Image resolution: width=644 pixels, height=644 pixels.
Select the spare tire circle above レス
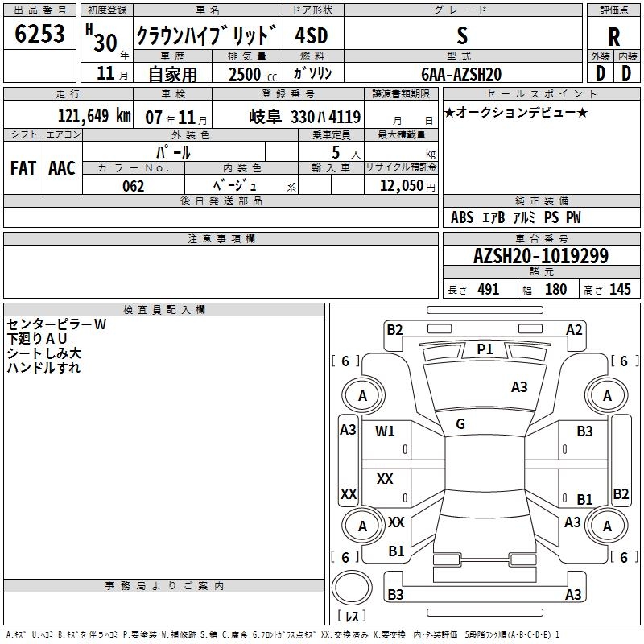pos(352,588)
